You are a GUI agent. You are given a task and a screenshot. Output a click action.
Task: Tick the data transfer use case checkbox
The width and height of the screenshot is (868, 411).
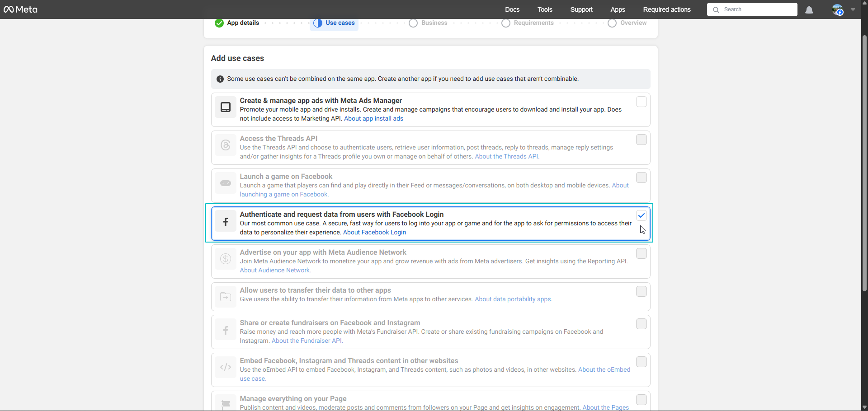pyautogui.click(x=641, y=292)
